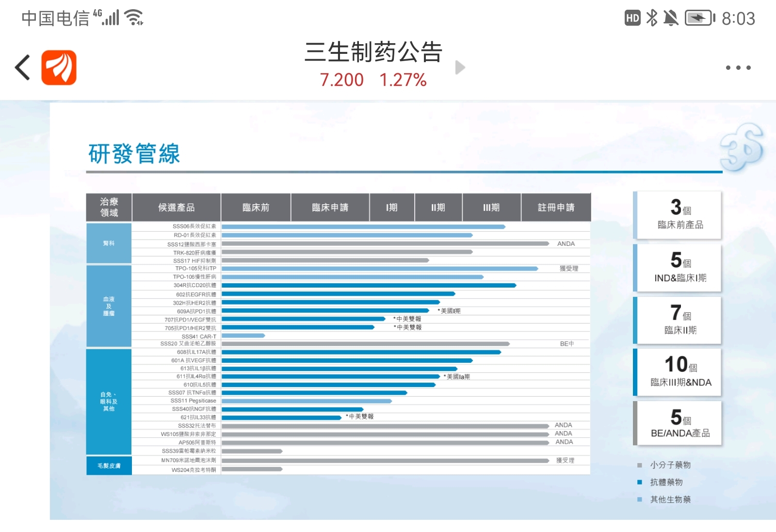The width and height of the screenshot is (776, 532).
Task: Tap the 10個 臨床III期&NDA summary card
Action: [678, 372]
